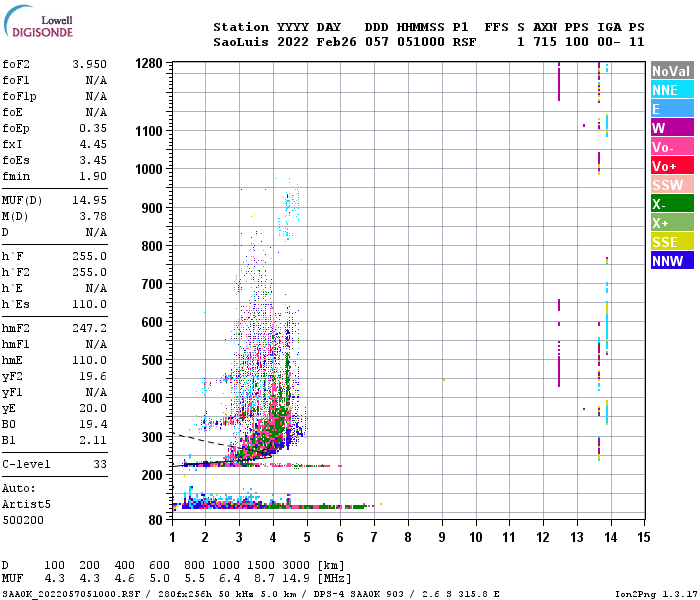Viewport: 700px width, 600px height.
Task: Click the D 100 km distance column
Action: [x=54, y=565]
